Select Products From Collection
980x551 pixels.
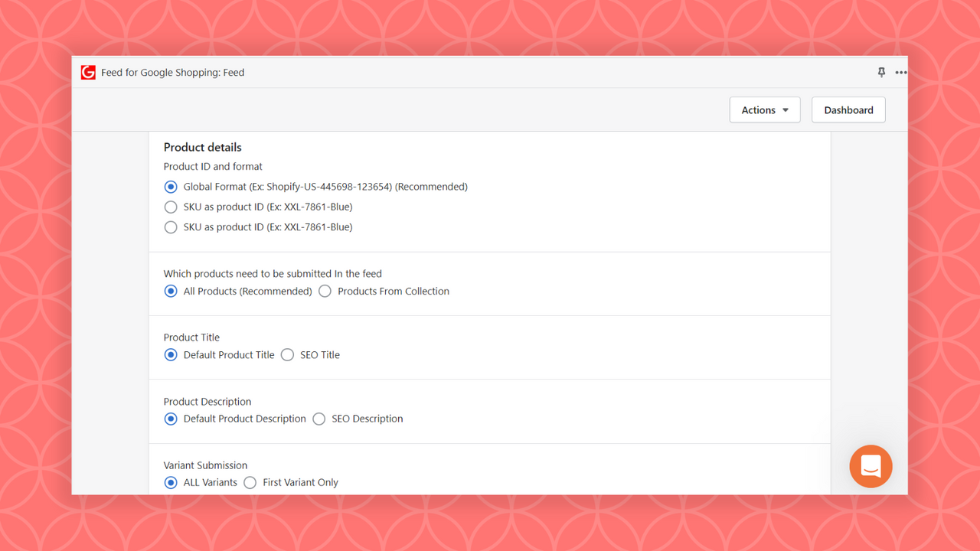point(325,291)
